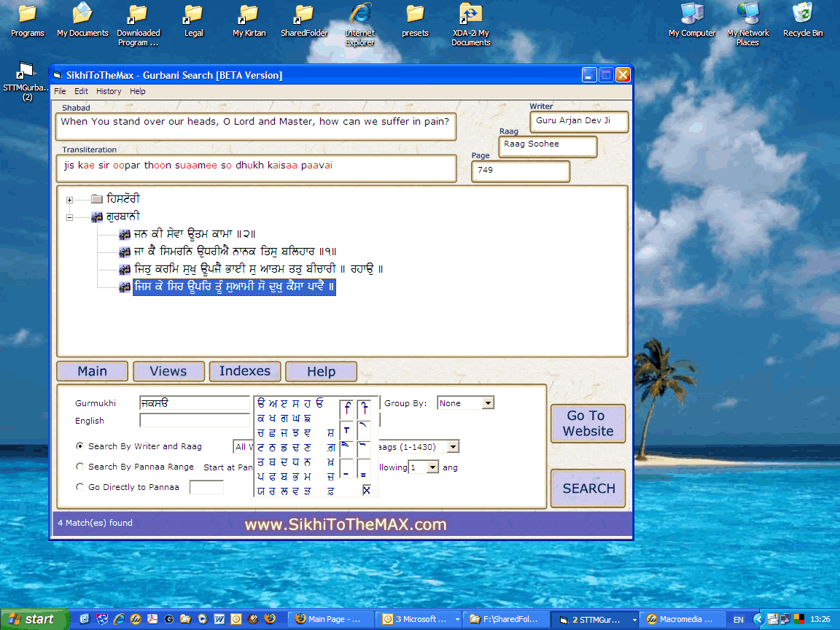Image resolution: width=840 pixels, height=630 pixels.
Task: Click the Gurmukhi search input field
Action: click(x=194, y=402)
